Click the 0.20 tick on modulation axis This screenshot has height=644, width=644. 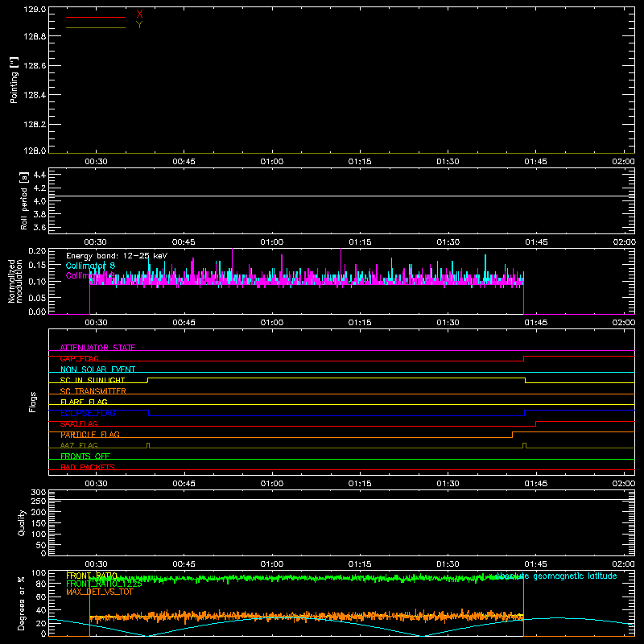37,251
